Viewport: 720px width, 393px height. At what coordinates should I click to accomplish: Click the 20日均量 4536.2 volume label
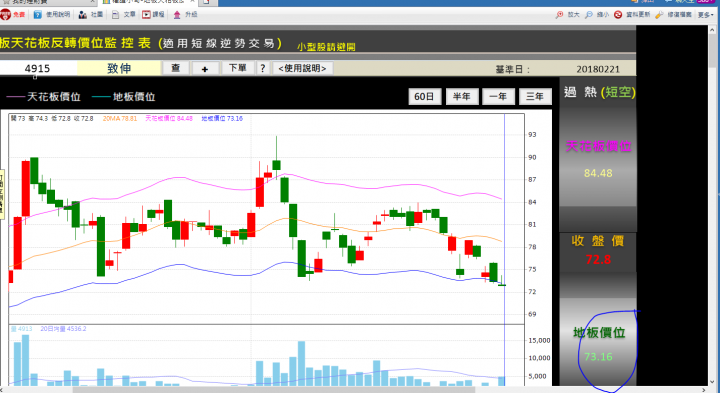pos(63,329)
